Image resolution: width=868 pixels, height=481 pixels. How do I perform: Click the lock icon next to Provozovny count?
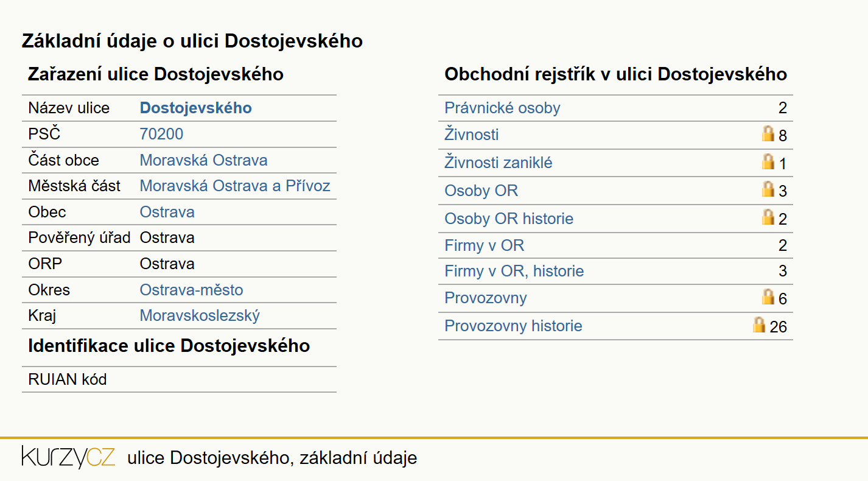click(768, 297)
